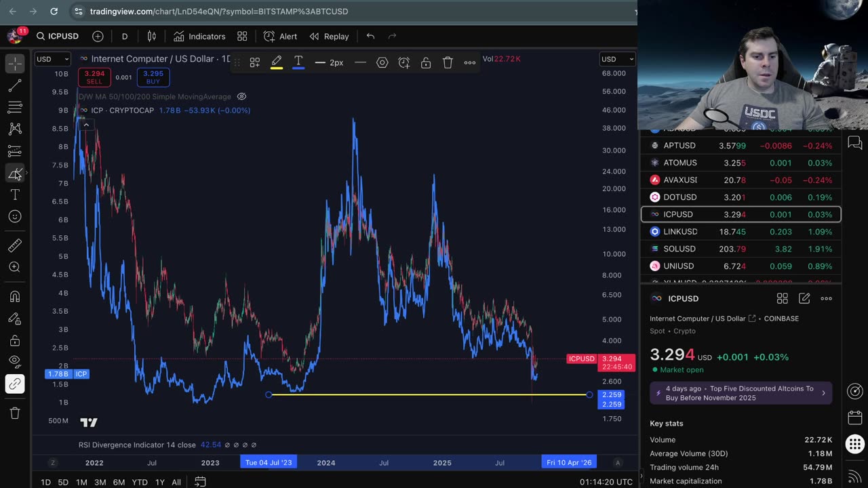Select AVAXUSD in the watchlist

tap(741, 180)
